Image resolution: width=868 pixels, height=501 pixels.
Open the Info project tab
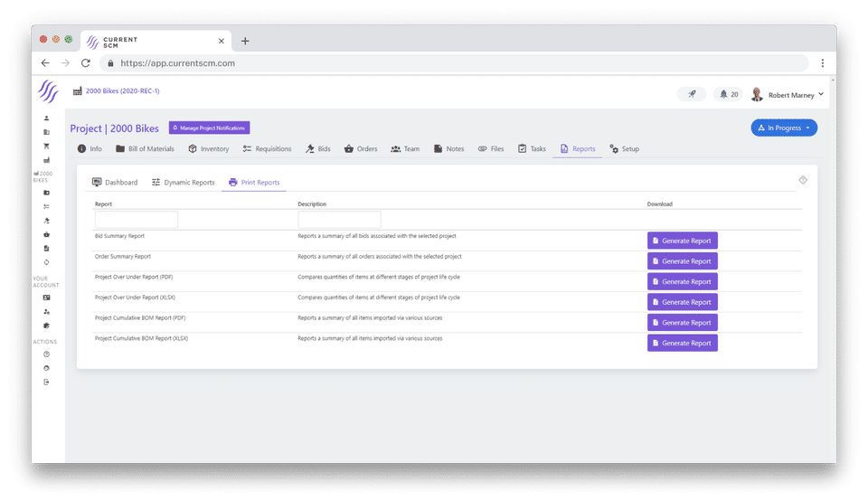pos(90,149)
